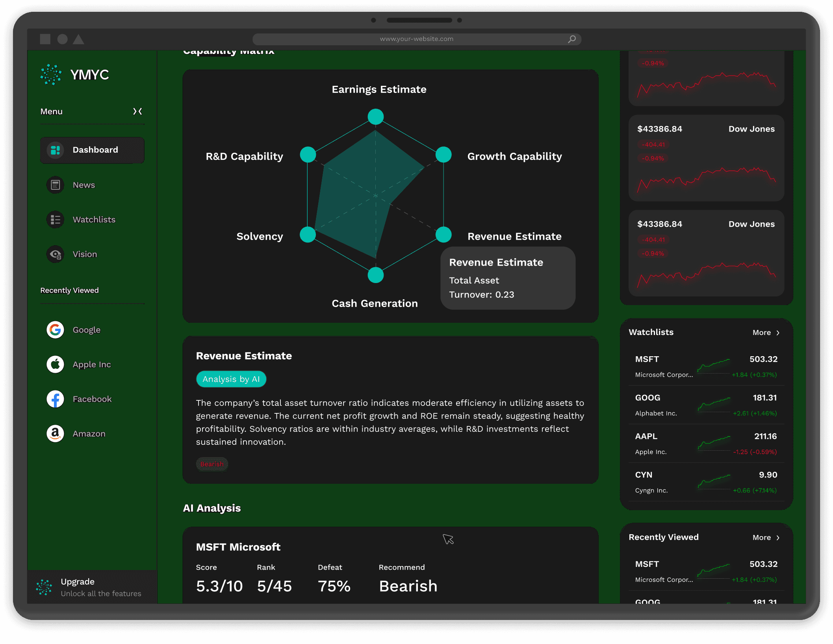Screen dimensions: 833x644
Task: Click the browser address bar field
Action: (416, 39)
